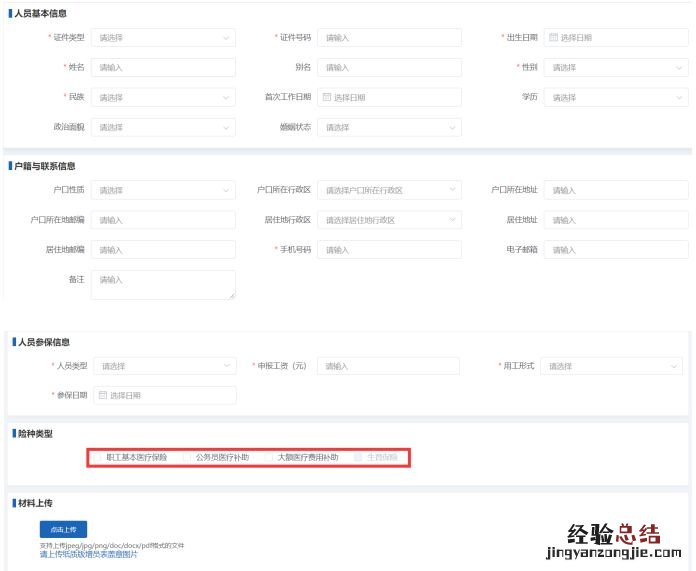The width and height of the screenshot is (696, 571).
Task: Expand the 性别 dropdown
Action: pyautogui.click(x=616, y=68)
